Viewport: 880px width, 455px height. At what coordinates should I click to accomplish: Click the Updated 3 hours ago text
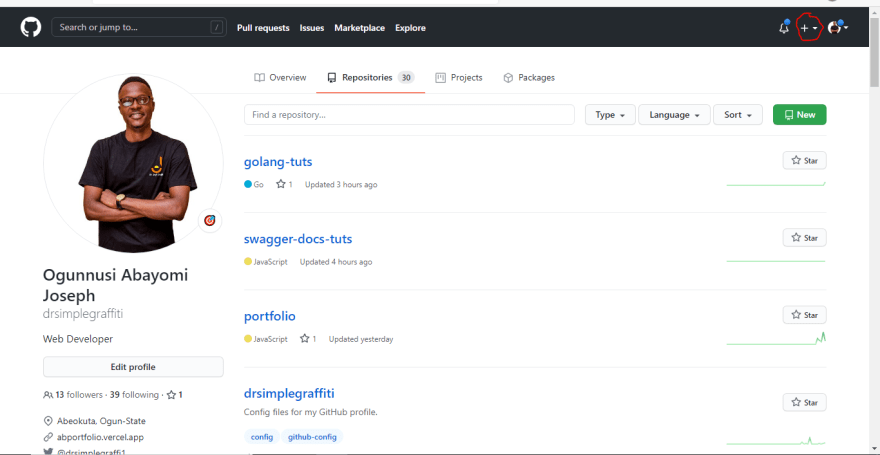point(341,184)
